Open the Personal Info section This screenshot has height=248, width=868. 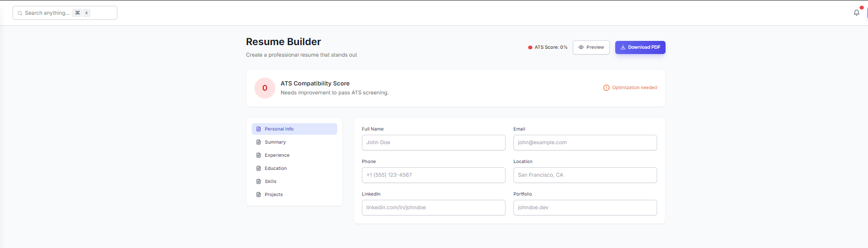pyautogui.click(x=294, y=129)
